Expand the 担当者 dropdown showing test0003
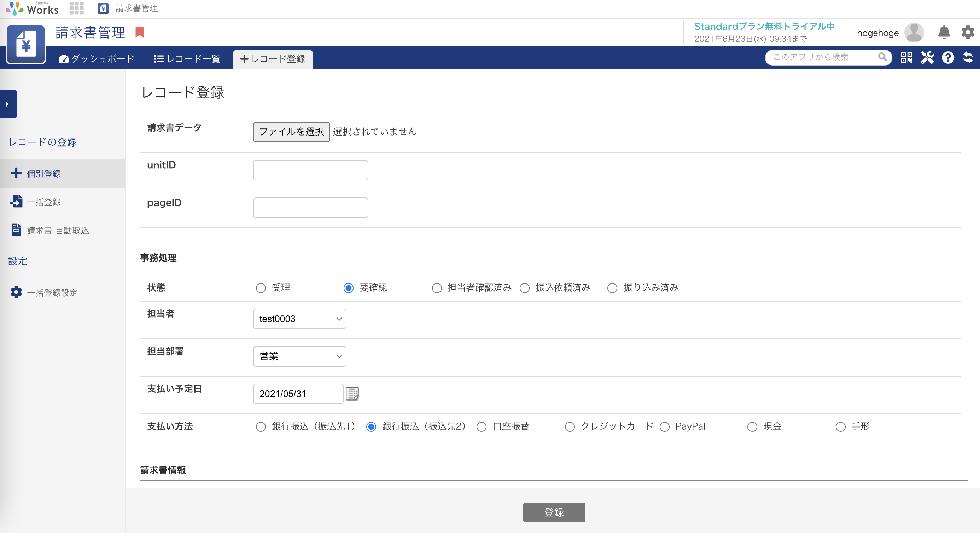980x533 pixels. pos(299,319)
